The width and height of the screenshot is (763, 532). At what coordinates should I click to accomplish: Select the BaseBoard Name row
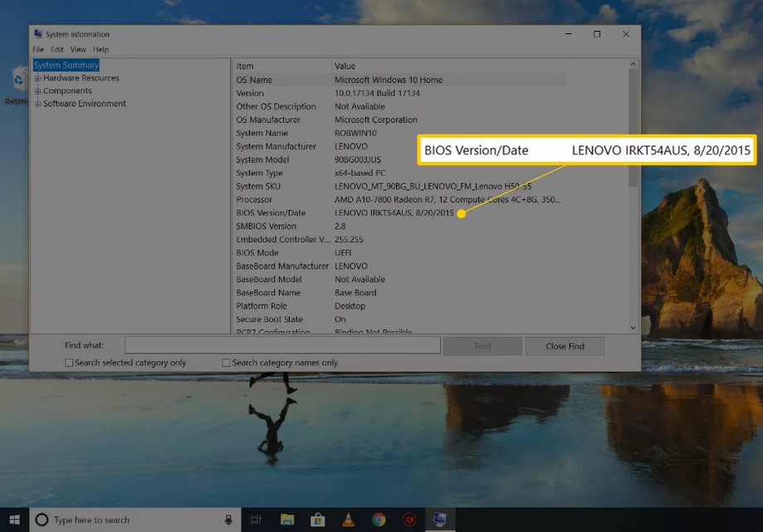pos(399,293)
